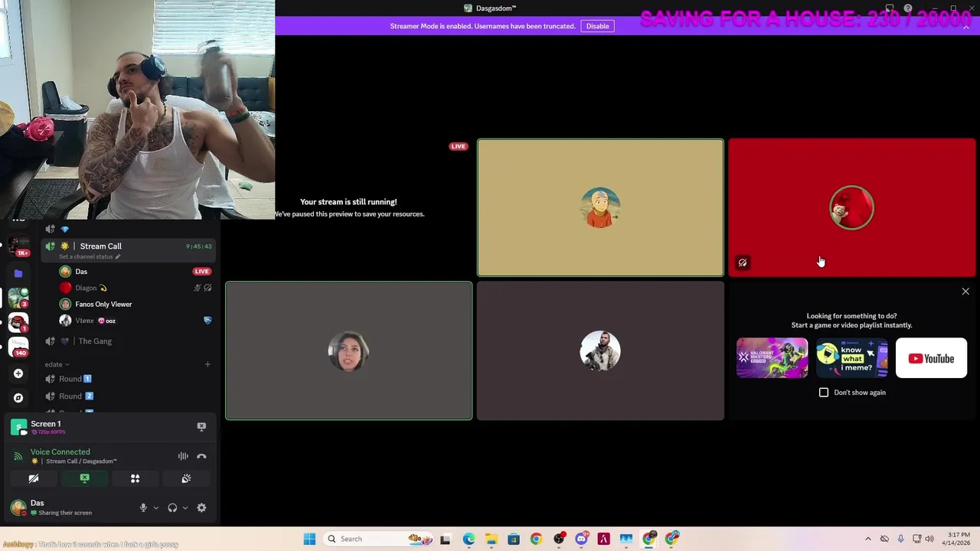Open the activities launcher button
The height and width of the screenshot is (551, 980).
tap(135, 479)
